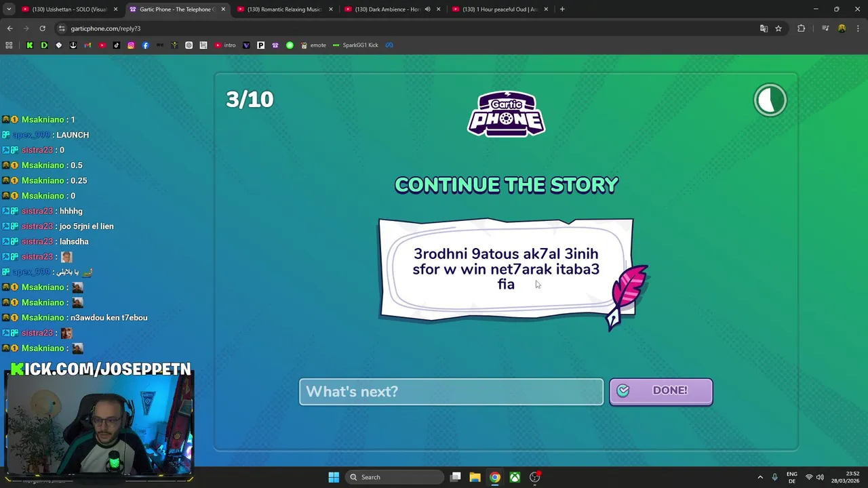Open the TikTok bookmark
Viewport: 868px width, 488px height.
117,45
